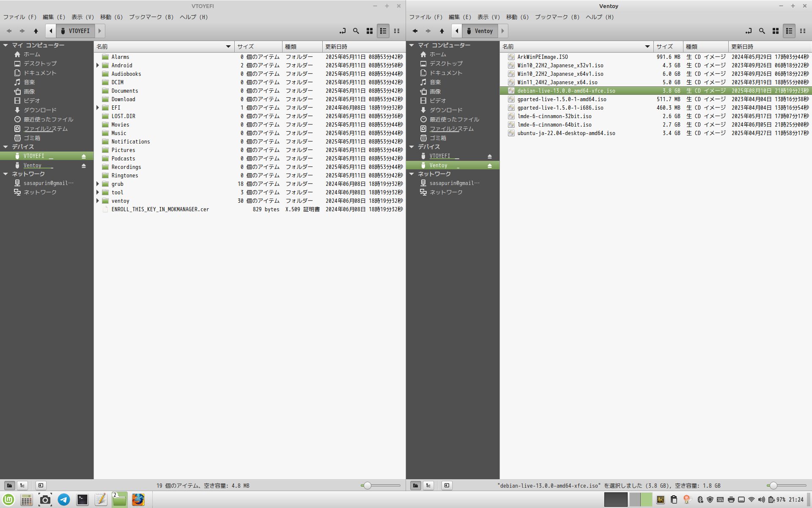Toggle location entry in Ventoy window toolbar
The width and height of the screenshot is (812, 508).
click(x=749, y=31)
